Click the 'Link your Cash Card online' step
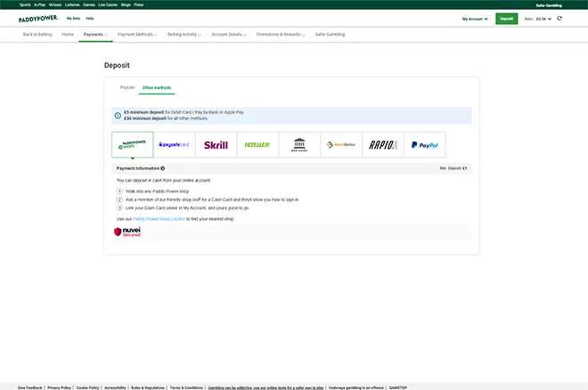 coord(187,208)
